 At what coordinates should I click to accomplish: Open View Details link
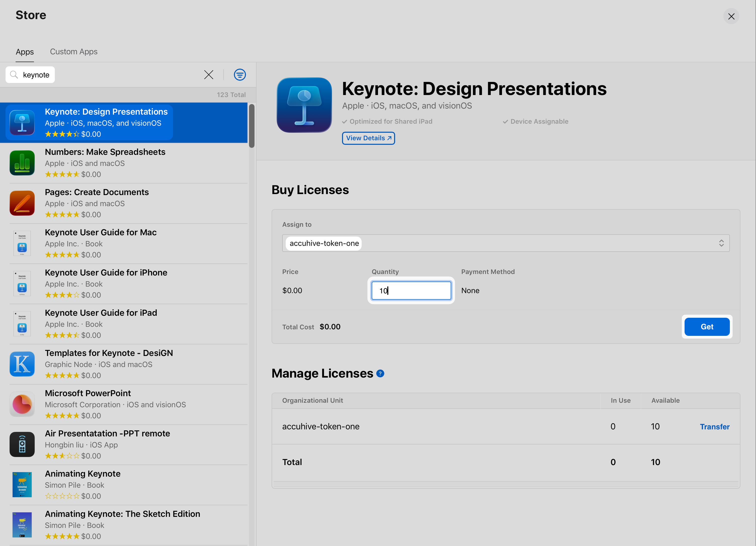368,138
